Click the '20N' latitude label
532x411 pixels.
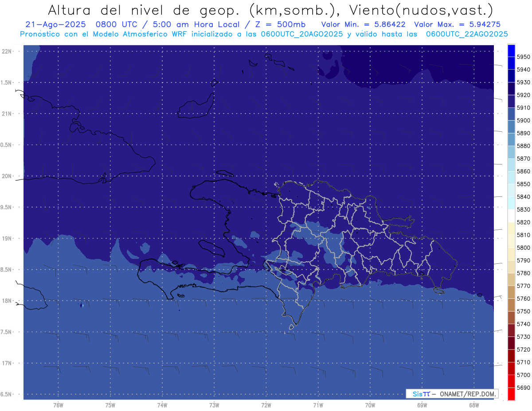(x=6, y=176)
